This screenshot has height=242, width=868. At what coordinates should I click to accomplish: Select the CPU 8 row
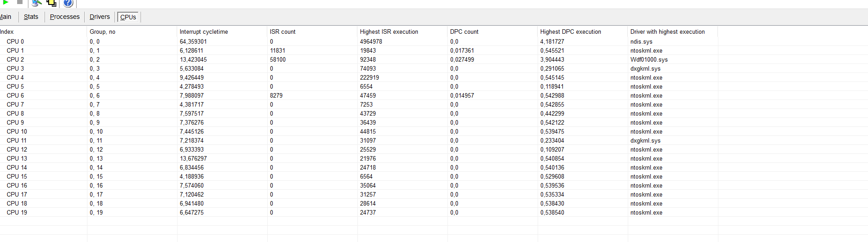click(x=359, y=113)
